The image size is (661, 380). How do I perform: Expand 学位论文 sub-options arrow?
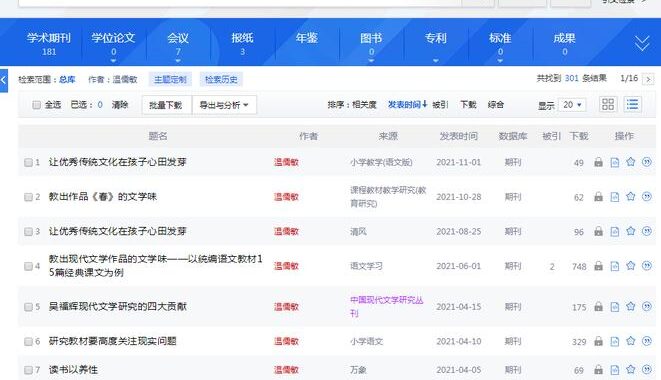pos(113,60)
